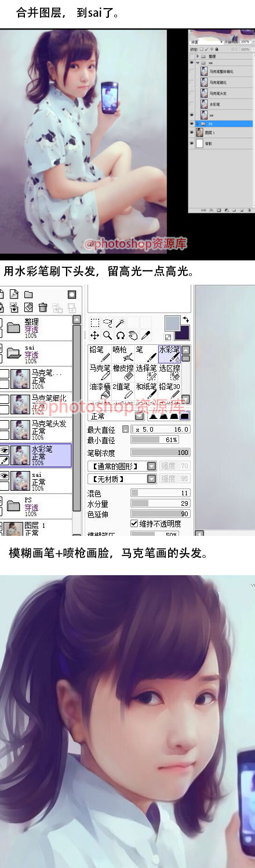Show the 水彩笔 layer in Photoshop
255x868 pixels.
pyautogui.click(x=192, y=104)
